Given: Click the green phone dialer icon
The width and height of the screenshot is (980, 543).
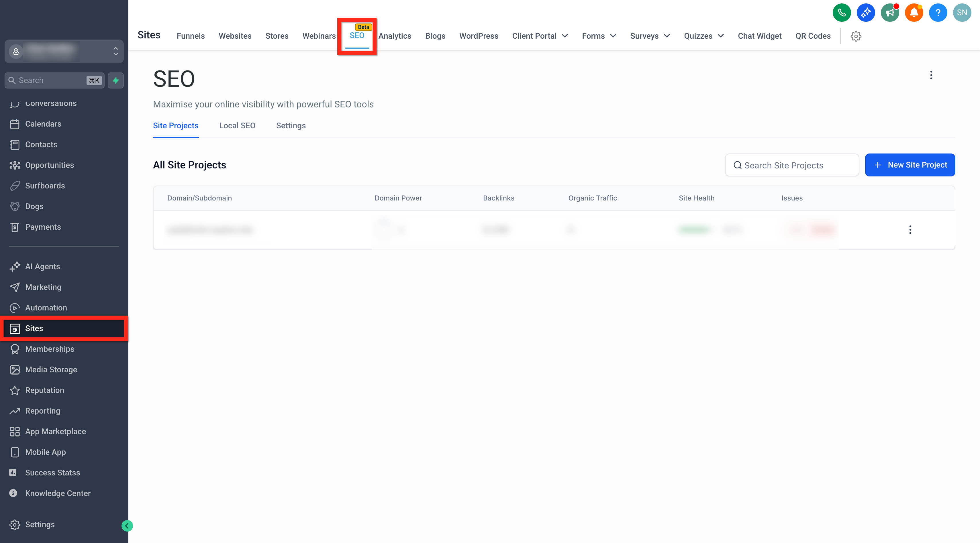Looking at the screenshot, I should (x=842, y=13).
